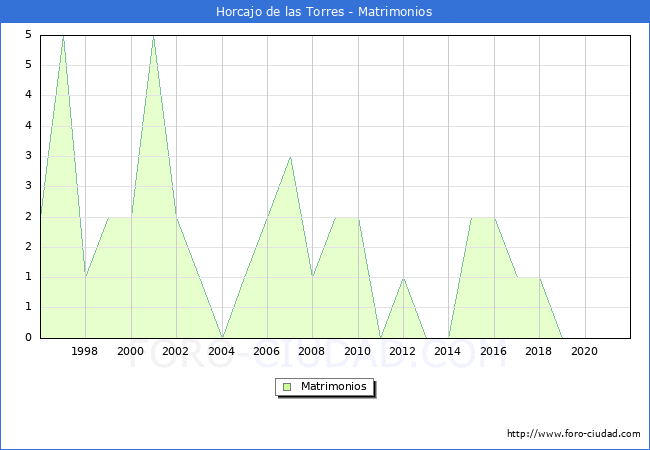Click the 1998 x-axis label
The image size is (650, 450).
tap(85, 351)
